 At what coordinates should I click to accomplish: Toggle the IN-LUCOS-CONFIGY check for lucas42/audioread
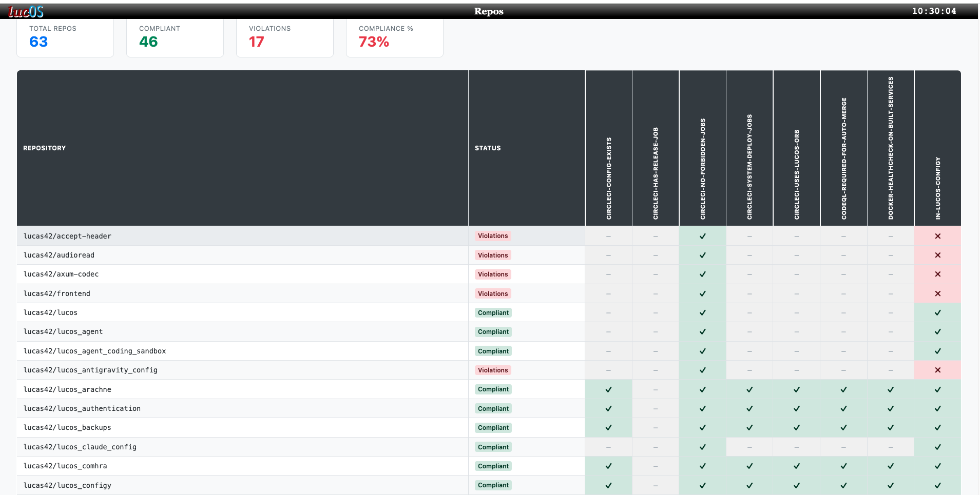coord(938,255)
